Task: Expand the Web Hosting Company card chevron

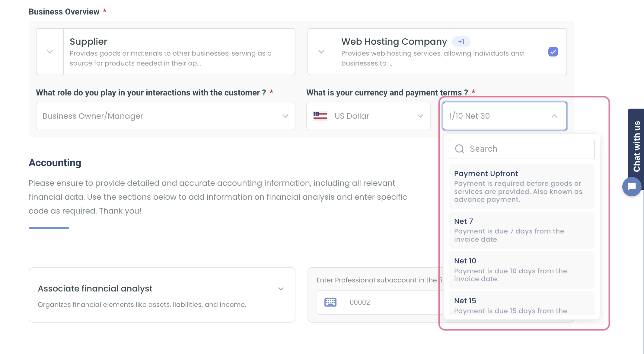Action: point(321,51)
